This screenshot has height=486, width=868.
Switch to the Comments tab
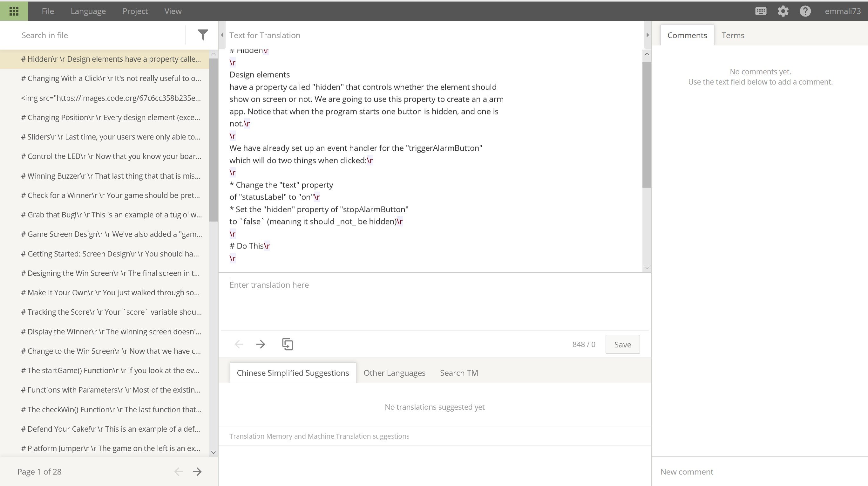[x=687, y=35]
